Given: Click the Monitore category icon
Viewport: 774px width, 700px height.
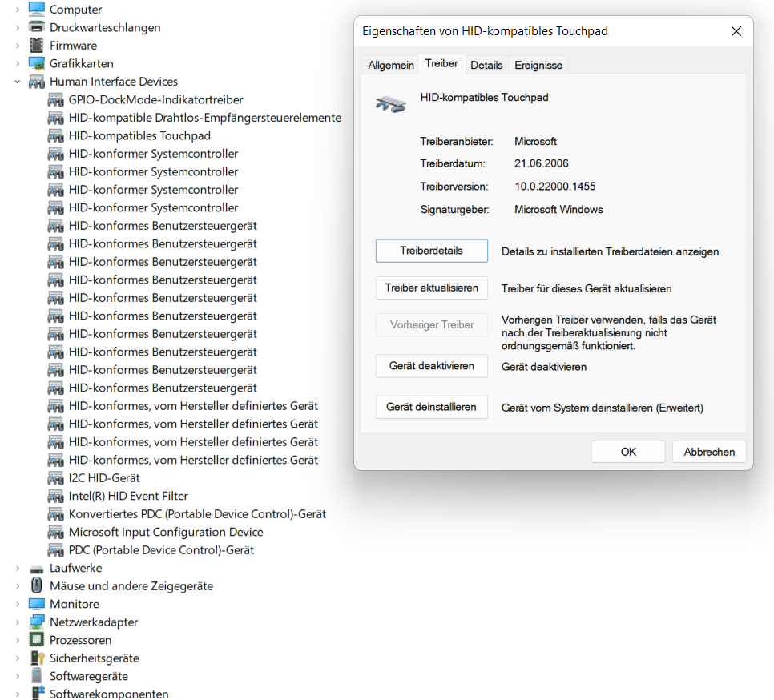Looking at the screenshot, I should (37, 604).
